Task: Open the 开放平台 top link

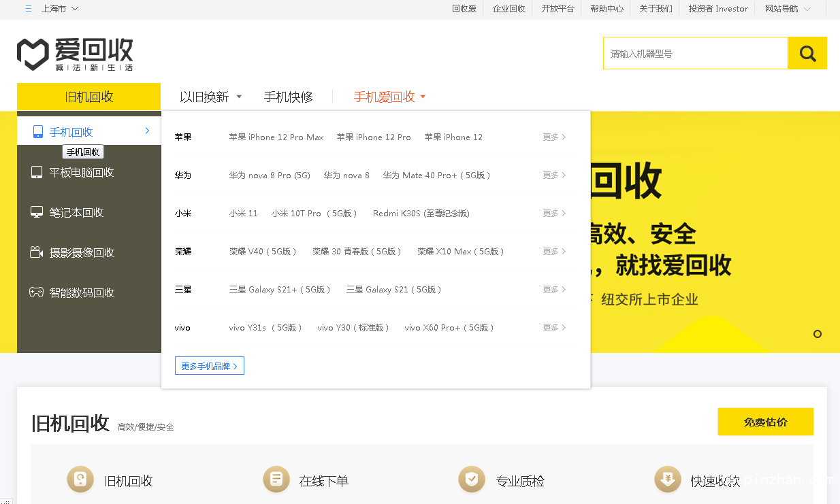Action: (558, 9)
